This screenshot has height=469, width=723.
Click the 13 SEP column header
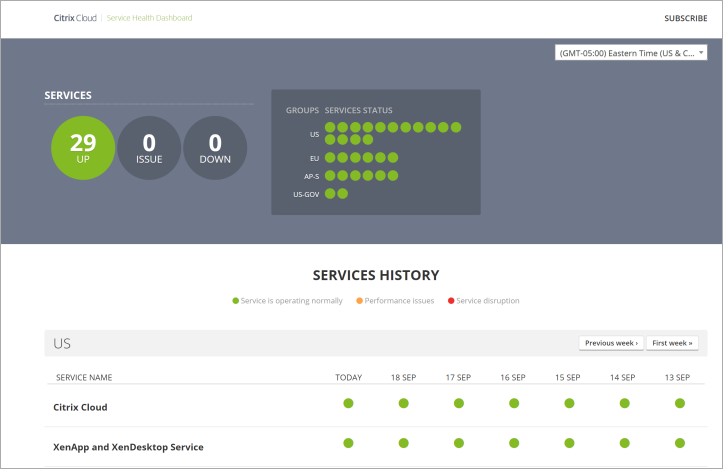(x=677, y=377)
